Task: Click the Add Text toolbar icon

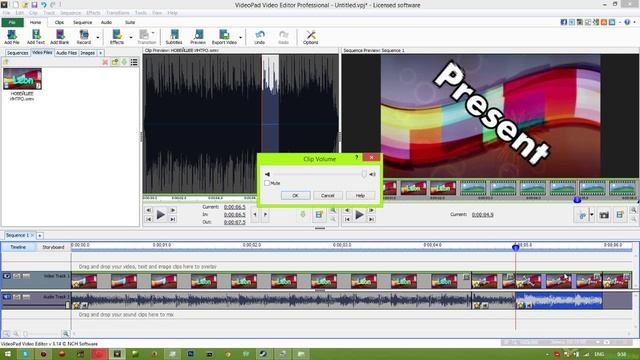Action: tap(36, 37)
